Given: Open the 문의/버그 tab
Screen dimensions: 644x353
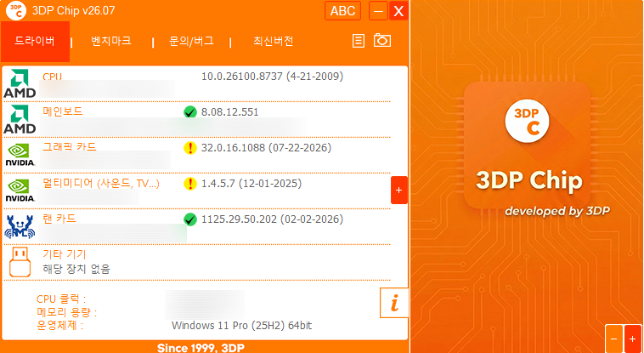Looking at the screenshot, I should 191,41.
